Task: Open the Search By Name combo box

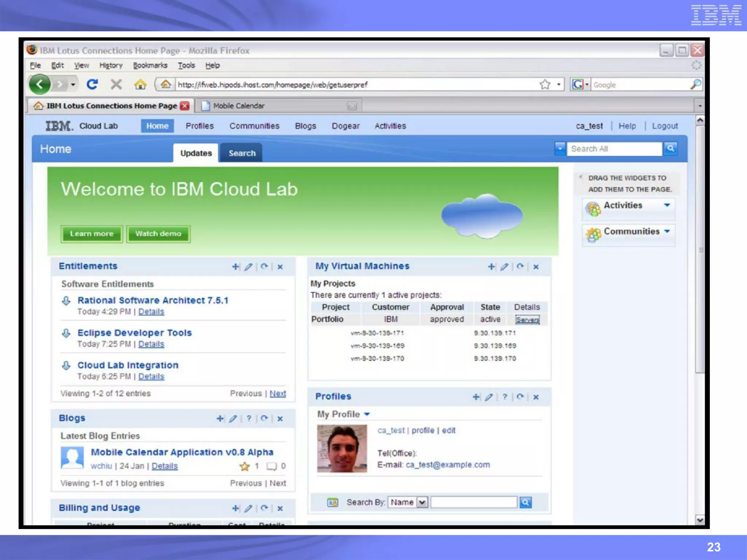Action: pos(422,502)
